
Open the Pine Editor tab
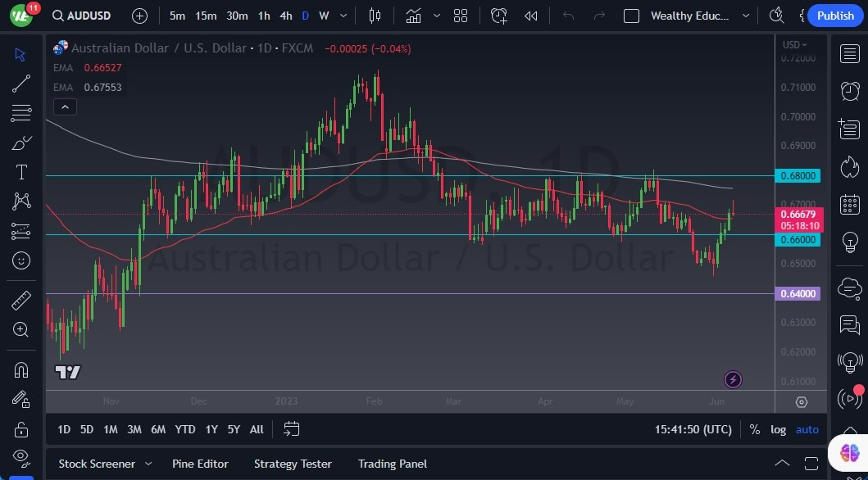pos(201,464)
